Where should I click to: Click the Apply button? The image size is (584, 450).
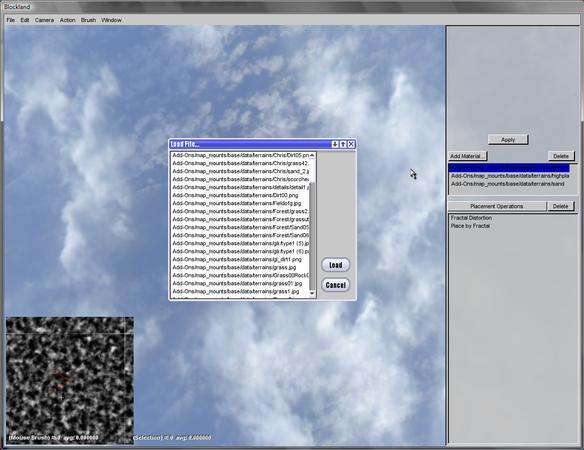pyautogui.click(x=508, y=140)
